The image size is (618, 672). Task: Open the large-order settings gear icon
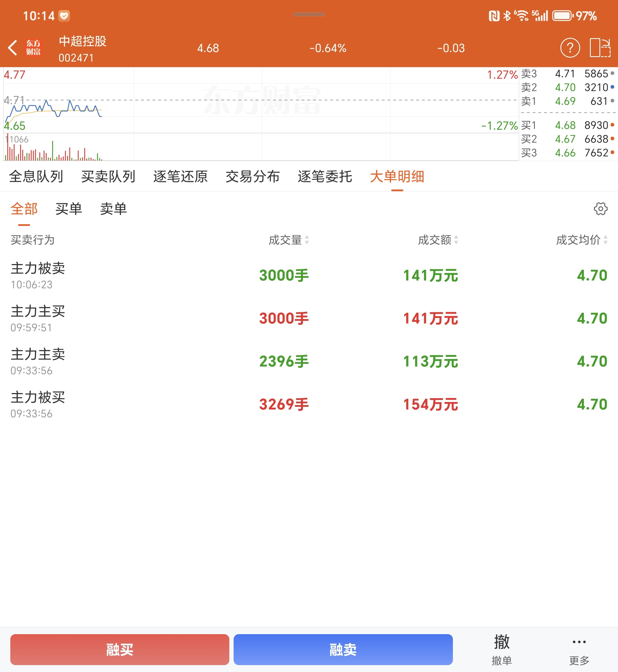(x=600, y=209)
